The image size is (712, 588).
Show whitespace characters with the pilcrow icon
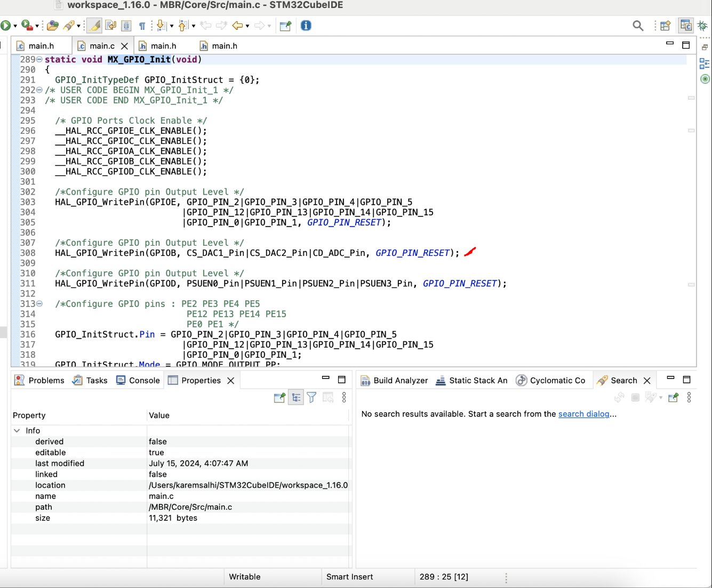click(x=141, y=25)
